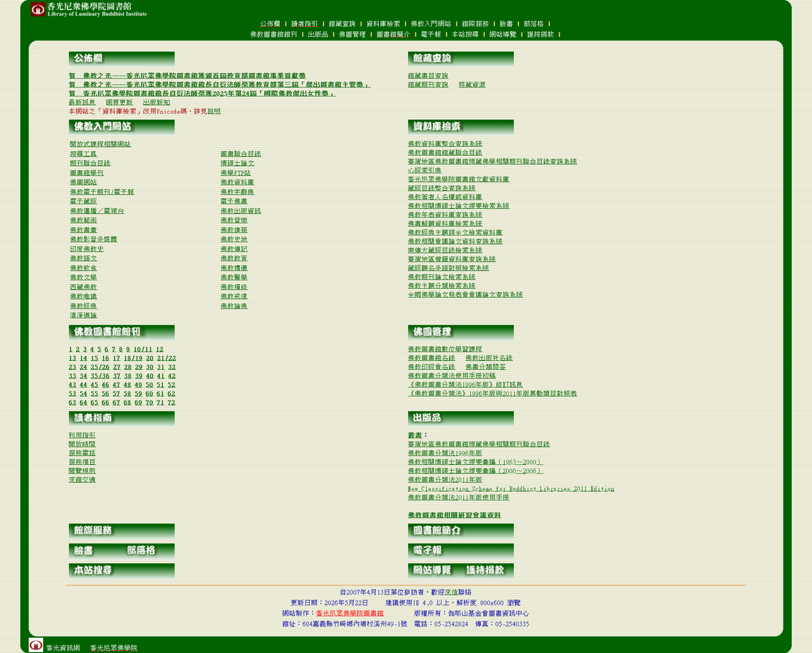Image resolution: width=812 pixels, height=653 pixels.
Task: Click the 讀者指南 section banner
Action: (x=122, y=419)
